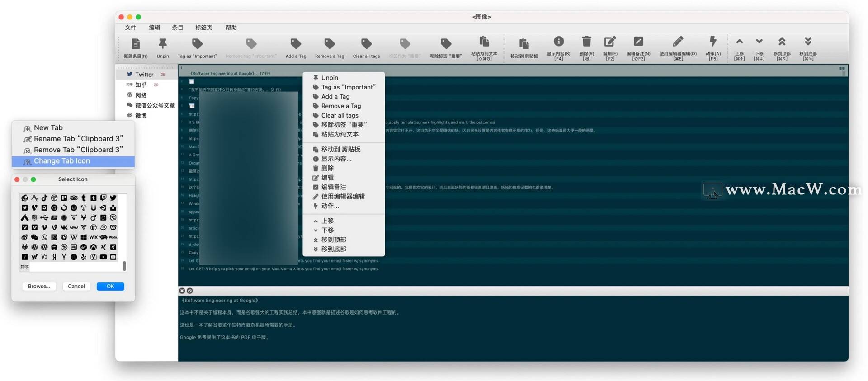
Task: Click OK in Select Icon dialog
Action: tap(110, 286)
